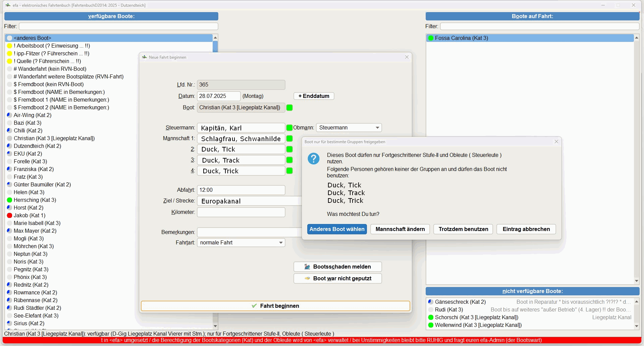Click the broom icon on Boot war nicht geputzt

(x=307, y=278)
